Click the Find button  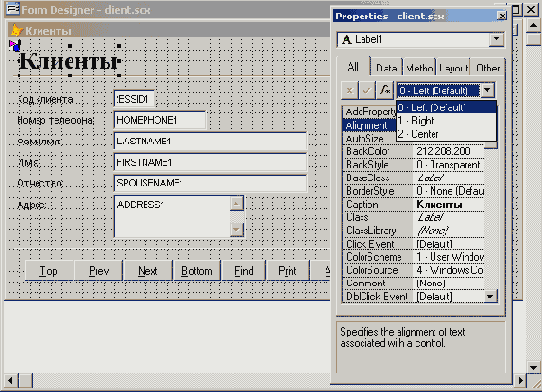click(x=244, y=271)
